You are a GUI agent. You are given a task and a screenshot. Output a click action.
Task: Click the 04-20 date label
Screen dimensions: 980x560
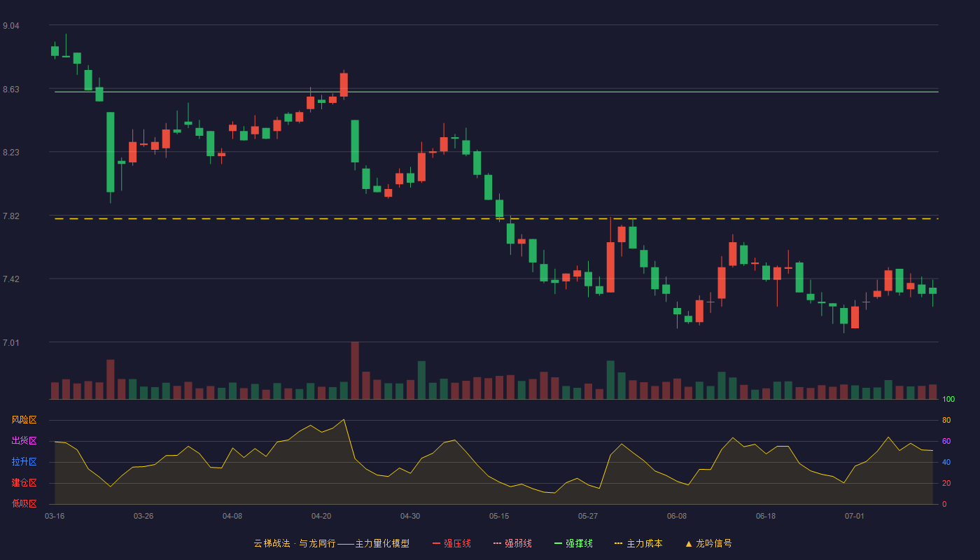pos(321,516)
